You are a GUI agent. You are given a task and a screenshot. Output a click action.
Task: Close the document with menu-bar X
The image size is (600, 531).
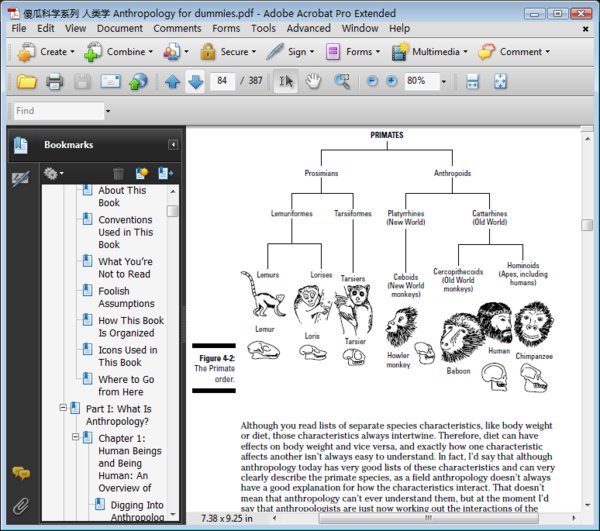coord(585,29)
